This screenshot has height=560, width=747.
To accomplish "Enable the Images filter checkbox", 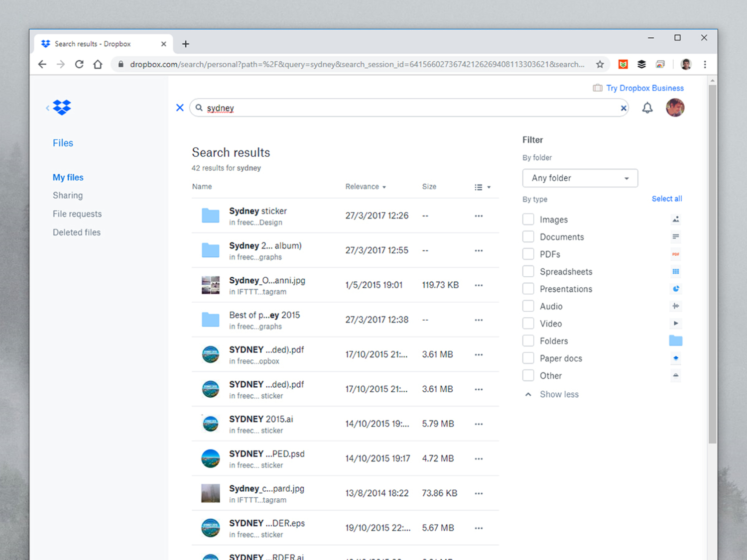I will click(x=528, y=219).
